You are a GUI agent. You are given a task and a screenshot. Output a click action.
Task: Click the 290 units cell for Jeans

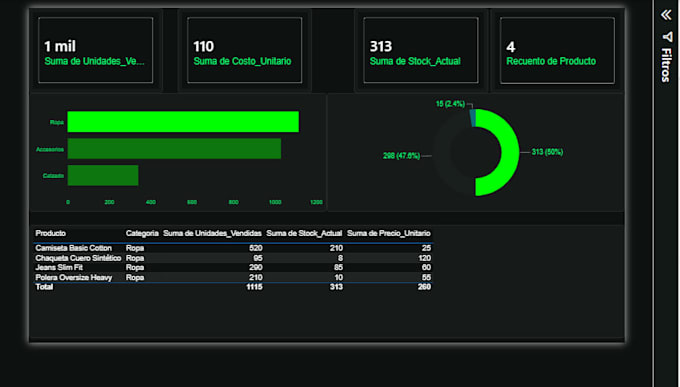point(256,268)
